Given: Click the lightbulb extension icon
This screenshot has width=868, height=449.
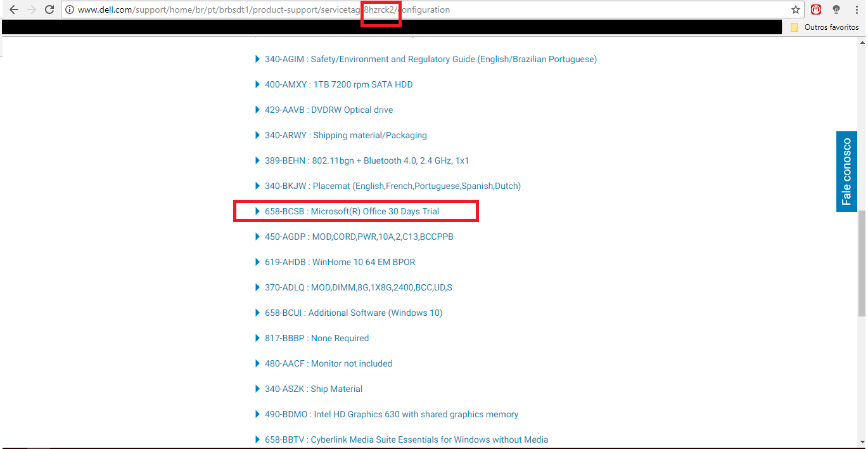Looking at the screenshot, I should click(836, 10).
